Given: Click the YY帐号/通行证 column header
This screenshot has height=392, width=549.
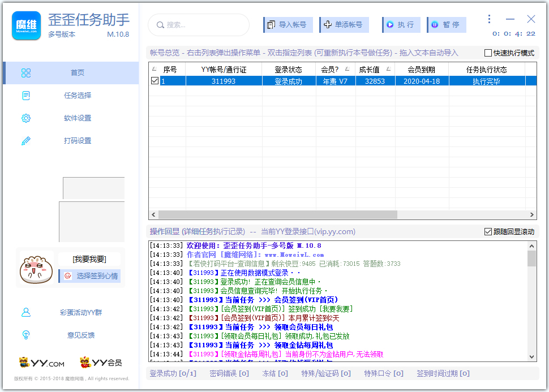Looking at the screenshot, I should coord(224,70).
